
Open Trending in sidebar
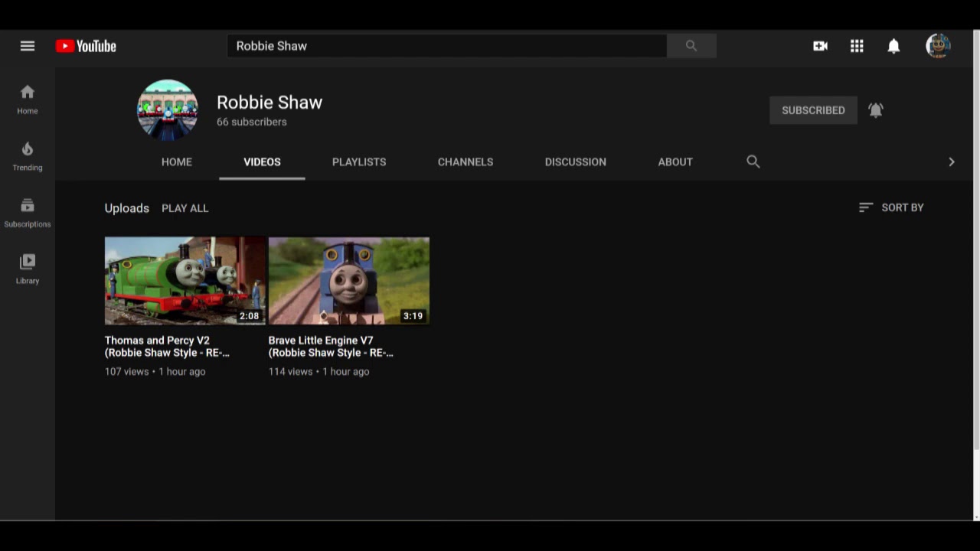[28, 156]
